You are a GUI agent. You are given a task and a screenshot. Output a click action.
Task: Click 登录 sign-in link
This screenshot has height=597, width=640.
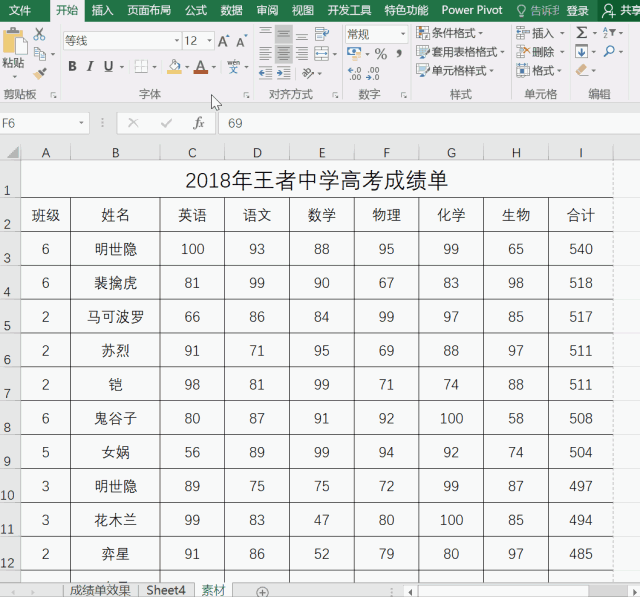(578, 11)
